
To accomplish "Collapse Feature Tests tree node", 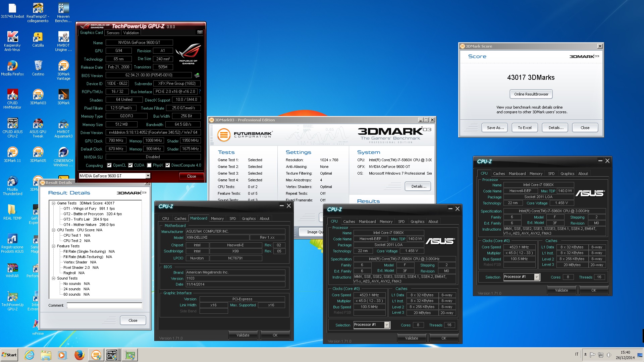I will pyautogui.click(x=53, y=246).
